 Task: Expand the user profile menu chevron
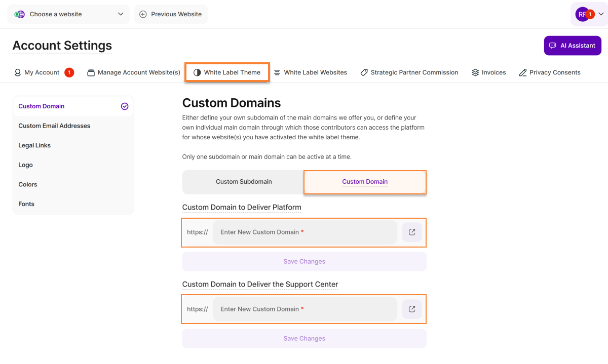[601, 14]
